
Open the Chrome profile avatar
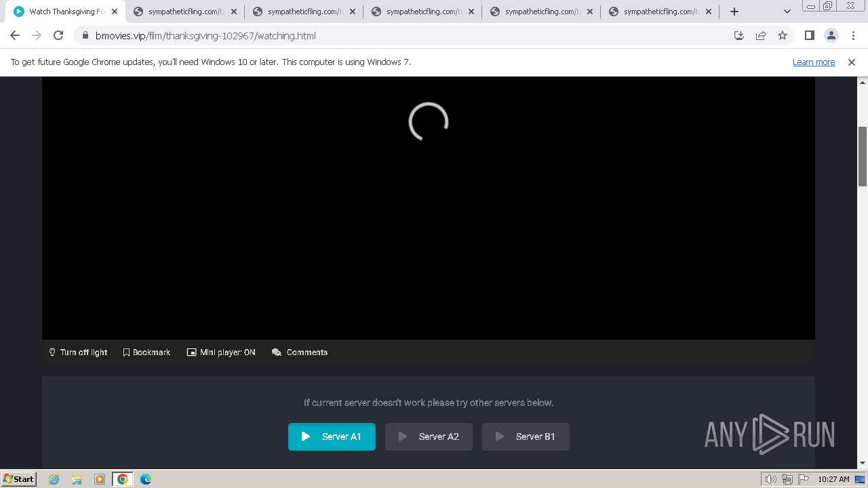831,35
